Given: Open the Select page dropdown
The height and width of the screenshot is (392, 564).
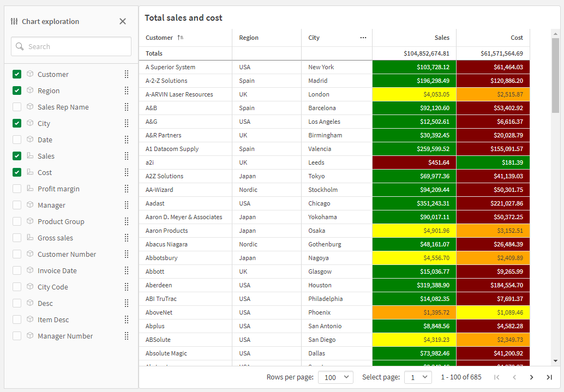Looking at the screenshot, I should click(418, 377).
